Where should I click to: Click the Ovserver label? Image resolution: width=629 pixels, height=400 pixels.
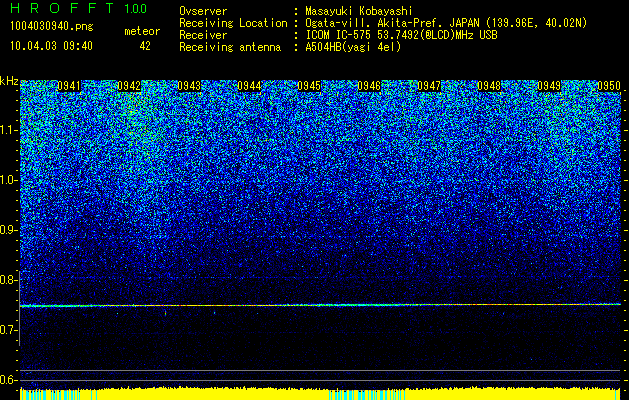coord(203,11)
